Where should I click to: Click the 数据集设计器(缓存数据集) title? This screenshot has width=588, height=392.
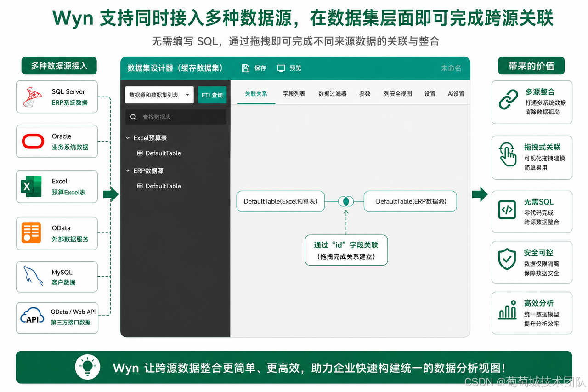(x=175, y=68)
